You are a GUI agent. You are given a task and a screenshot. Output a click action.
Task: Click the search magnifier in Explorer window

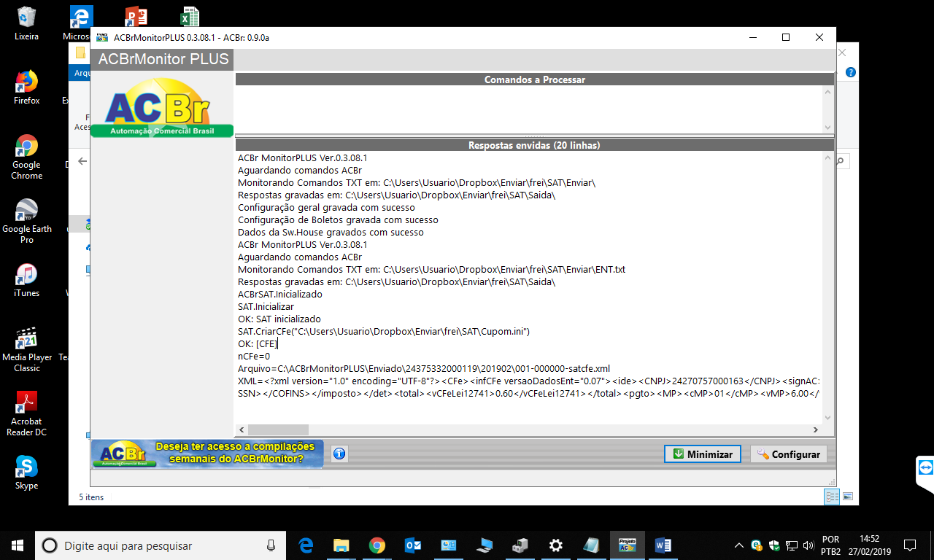pyautogui.click(x=841, y=161)
